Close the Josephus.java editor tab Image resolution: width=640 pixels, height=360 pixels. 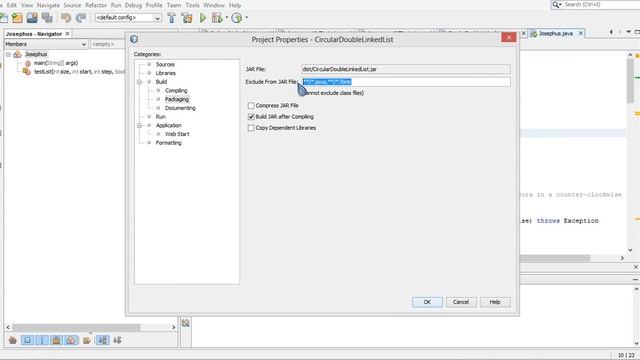[x=580, y=33]
